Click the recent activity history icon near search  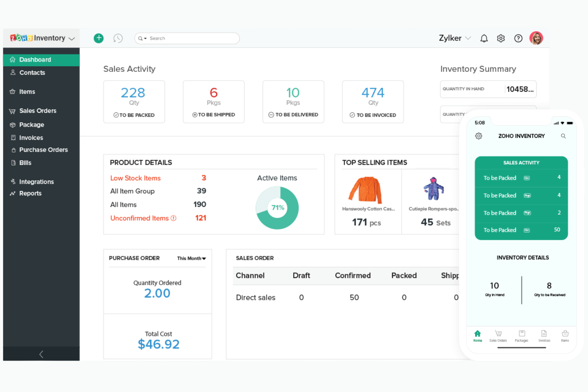118,38
